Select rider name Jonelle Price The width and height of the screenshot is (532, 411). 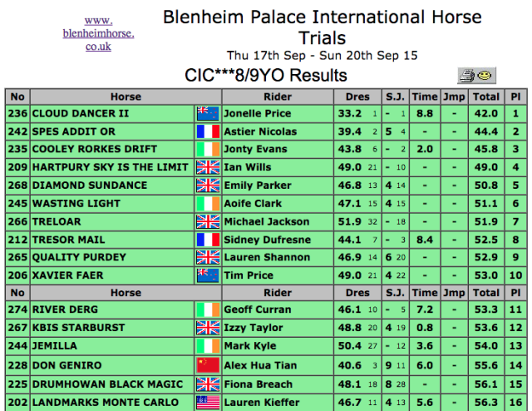pyautogui.click(x=257, y=113)
